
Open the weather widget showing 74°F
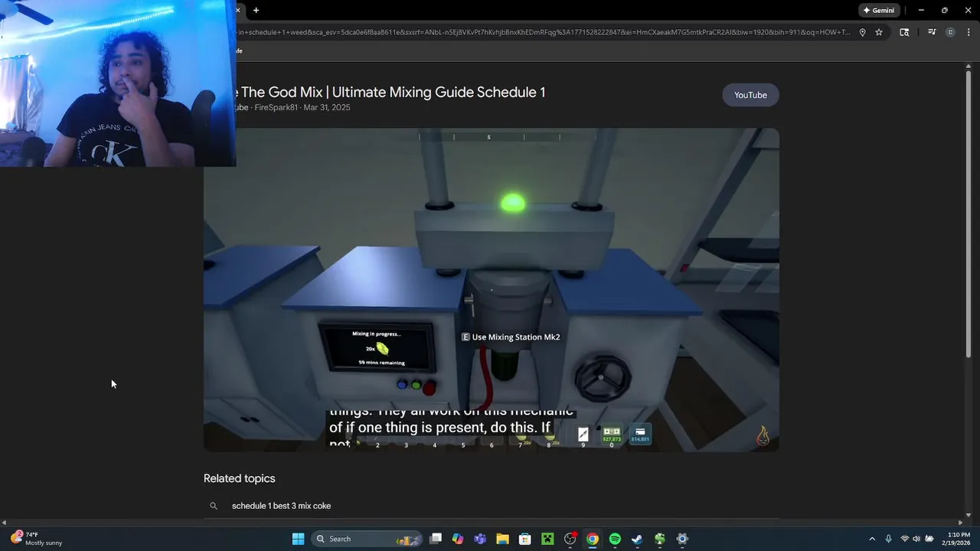[37, 539]
